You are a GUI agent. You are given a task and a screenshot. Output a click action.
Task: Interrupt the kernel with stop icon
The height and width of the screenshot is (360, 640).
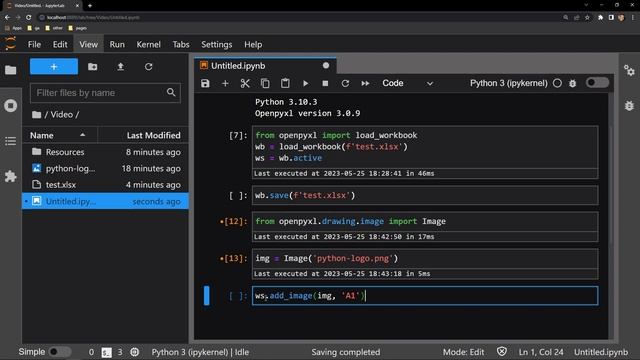pos(325,83)
